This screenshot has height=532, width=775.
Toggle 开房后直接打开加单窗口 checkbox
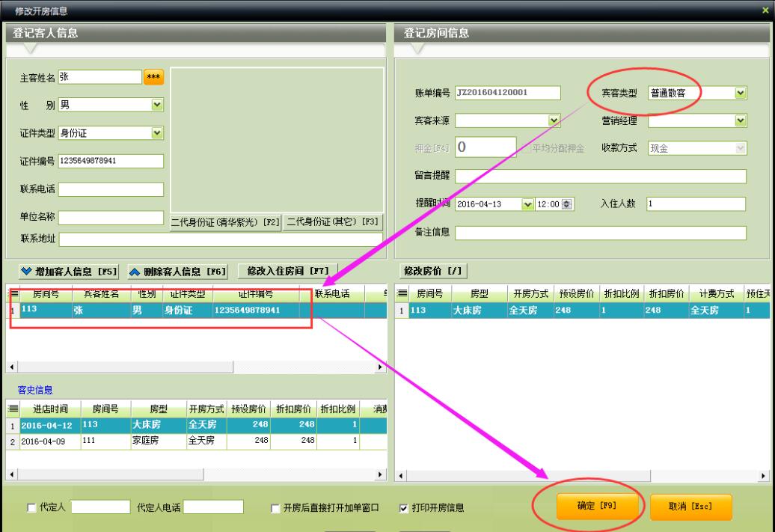(x=275, y=508)
